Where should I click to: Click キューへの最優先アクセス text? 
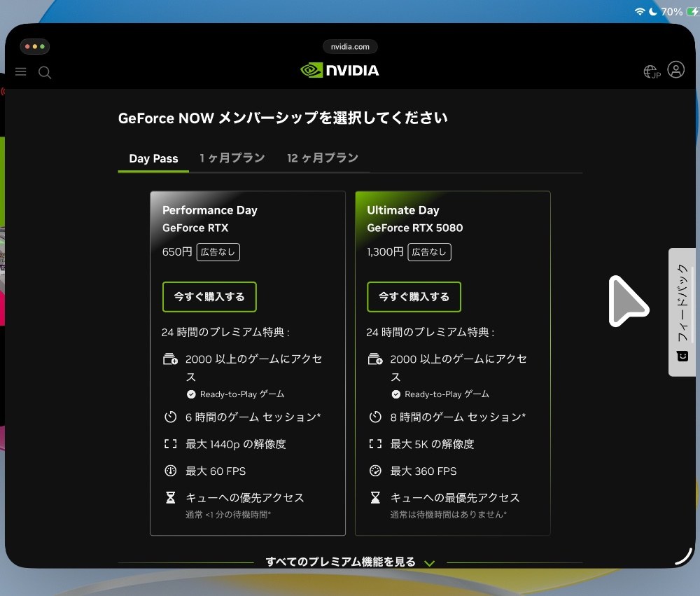[x=455, y=498]
